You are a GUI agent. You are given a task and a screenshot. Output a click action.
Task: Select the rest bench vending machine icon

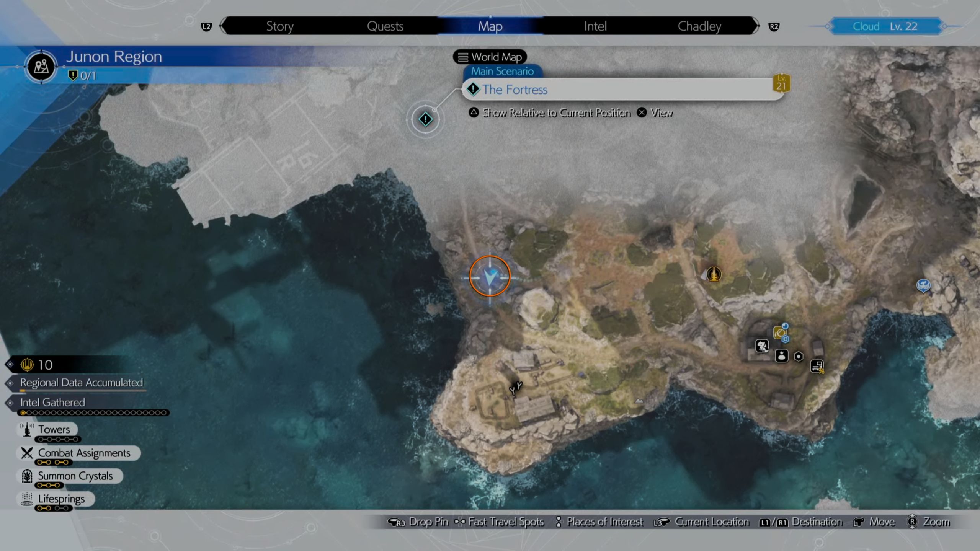(817, 367)
